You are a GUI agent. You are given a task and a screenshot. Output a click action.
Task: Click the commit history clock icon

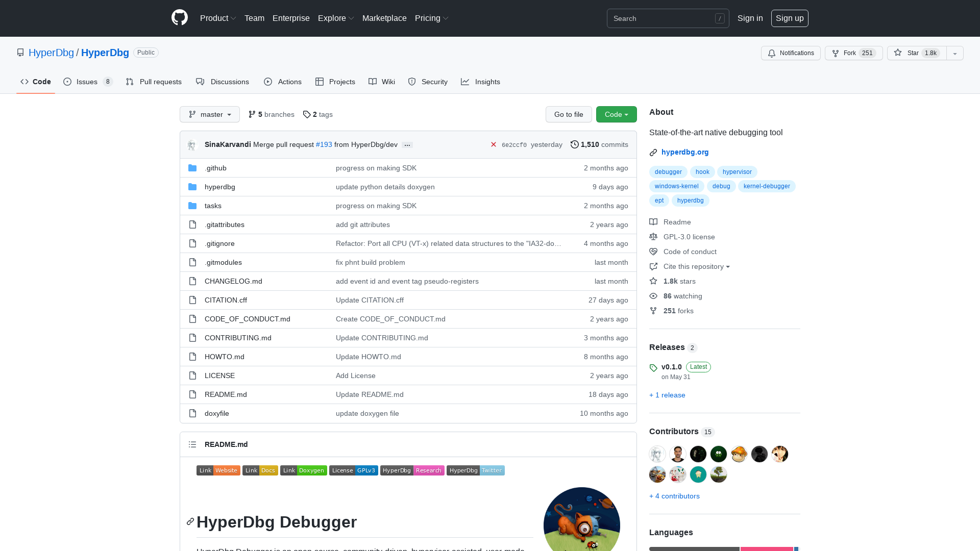pyautogui.click(x=575, y=144)
